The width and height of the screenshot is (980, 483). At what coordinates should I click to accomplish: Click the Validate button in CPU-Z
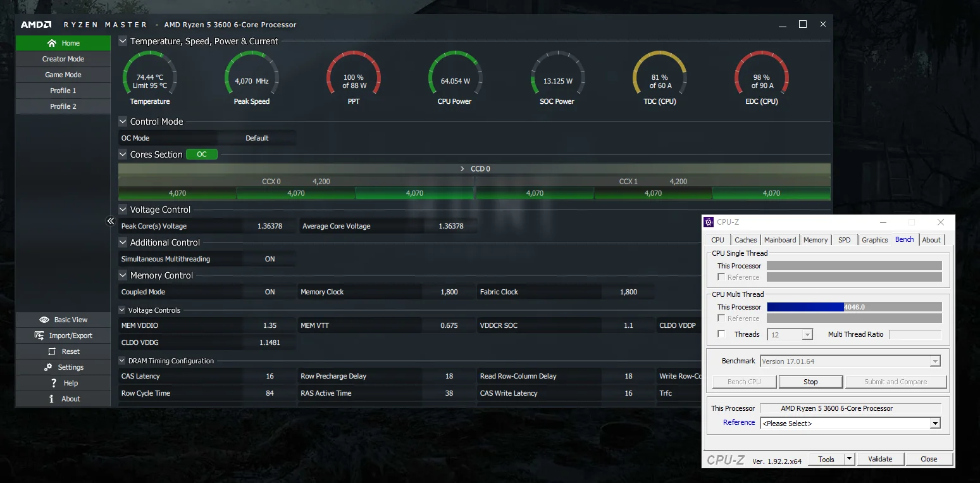880,459
